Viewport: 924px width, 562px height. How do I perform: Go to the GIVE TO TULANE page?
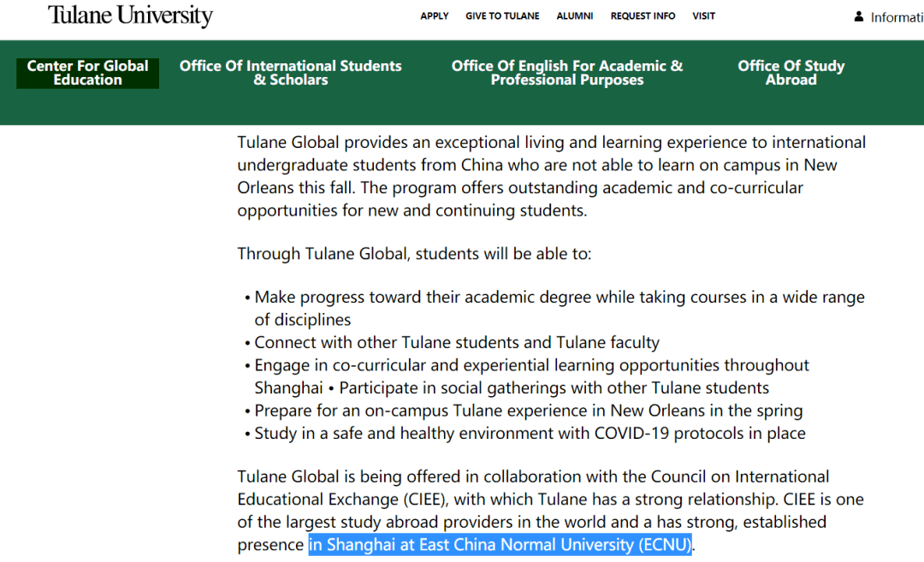[502, 16]
